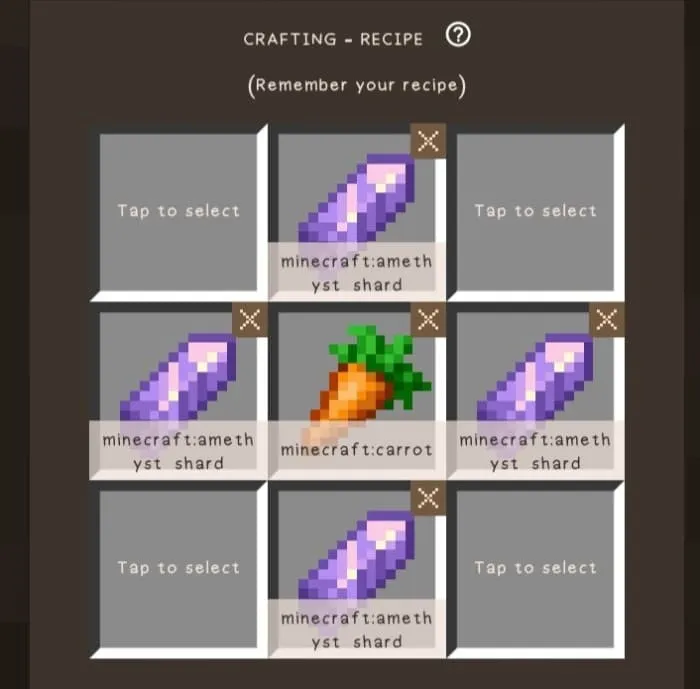Click the minecraft:carrot label
This screenshot has width=700, height=689.
tap(357, 450)
